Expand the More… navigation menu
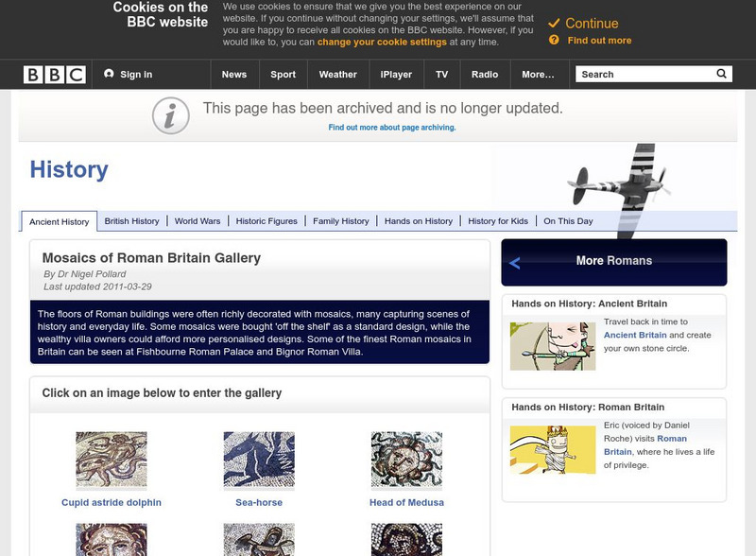This screenshot has height=556, width=756. point(538,75)
